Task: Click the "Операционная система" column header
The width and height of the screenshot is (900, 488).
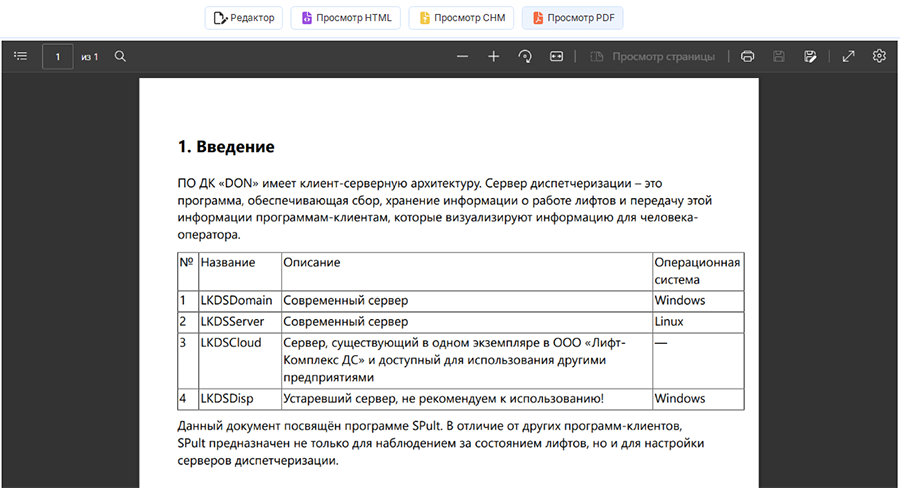Action: click(698, 271)
